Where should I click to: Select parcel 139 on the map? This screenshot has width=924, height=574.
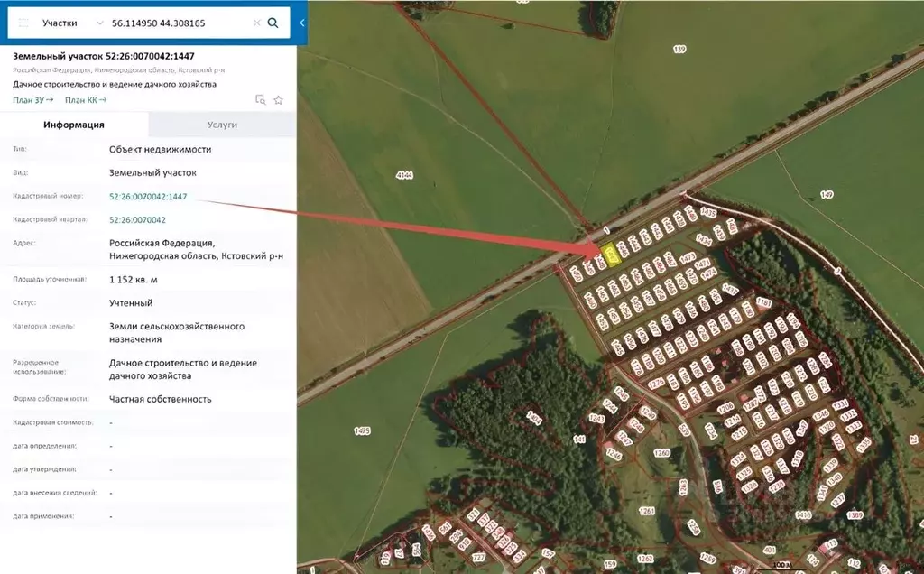click(679, 49)
